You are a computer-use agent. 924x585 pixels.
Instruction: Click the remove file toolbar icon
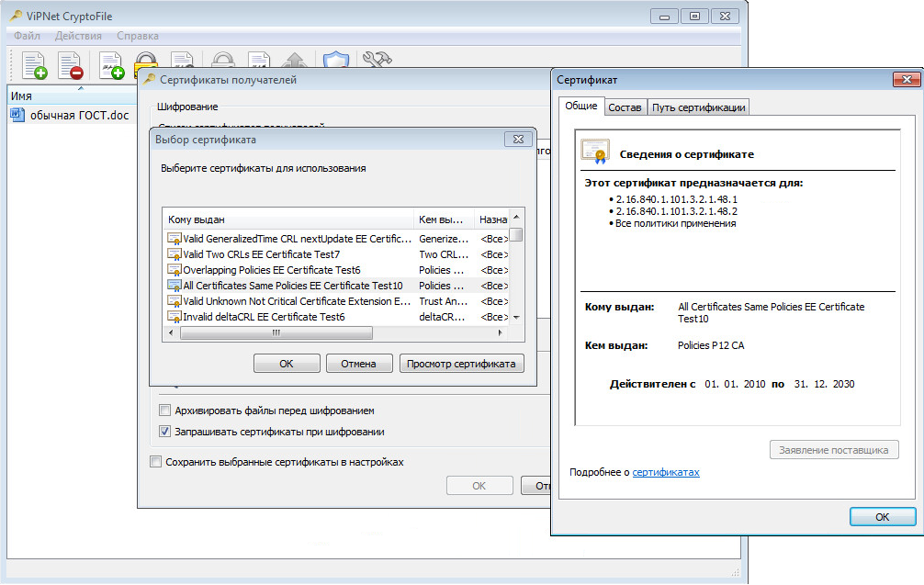click(70, 65)
